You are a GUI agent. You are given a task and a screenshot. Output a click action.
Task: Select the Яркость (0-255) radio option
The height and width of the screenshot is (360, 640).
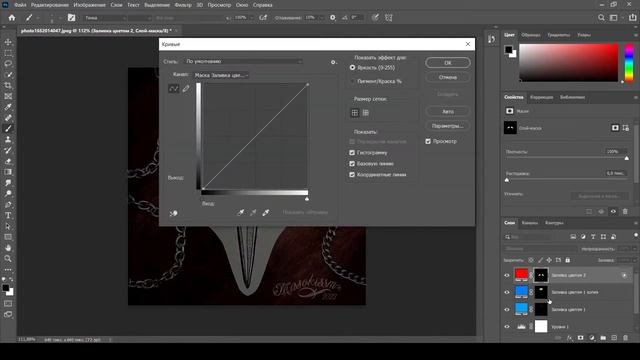pyautogui.click(x=352, y=67)
